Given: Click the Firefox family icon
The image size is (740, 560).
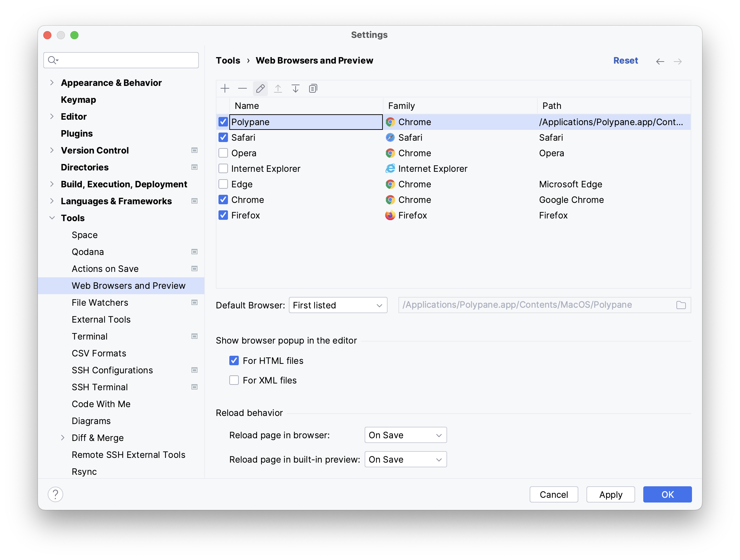Looking at the screenshot, I should (390, 215).
